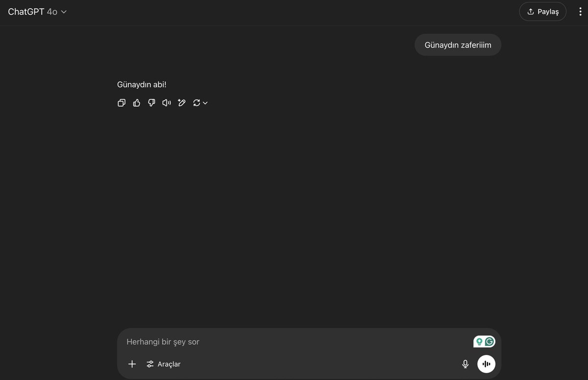Screen dimensions: 588x380
Task: Play the response aloud with speaker icon
Action: pyautogui.click(x=167, y=103)
